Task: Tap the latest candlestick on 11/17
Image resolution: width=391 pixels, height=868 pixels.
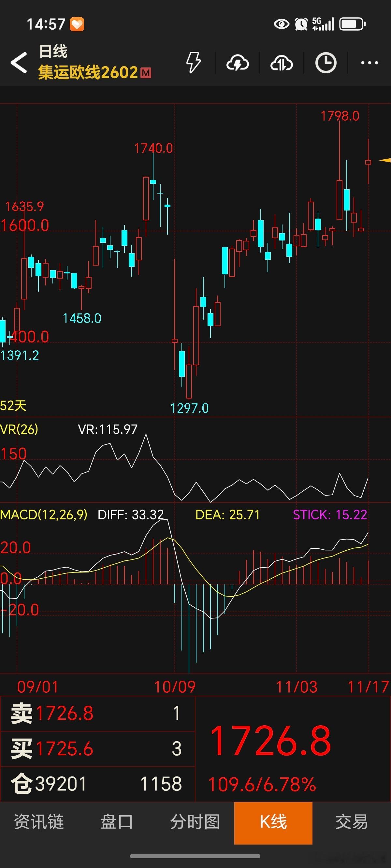Action: click(x=368, y=162)
